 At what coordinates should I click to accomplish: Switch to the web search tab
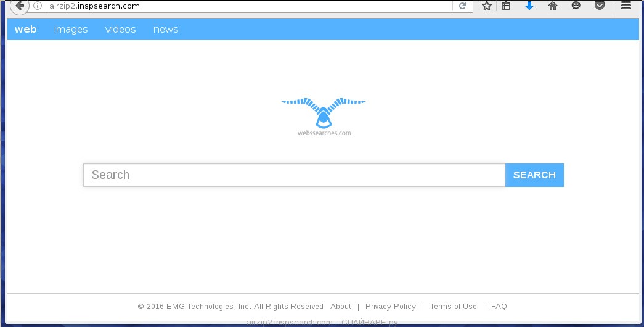25,29
